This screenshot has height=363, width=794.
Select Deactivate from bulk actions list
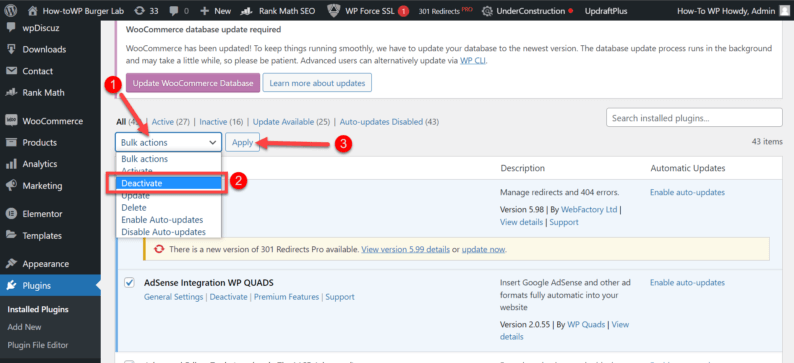coord(168,183)
